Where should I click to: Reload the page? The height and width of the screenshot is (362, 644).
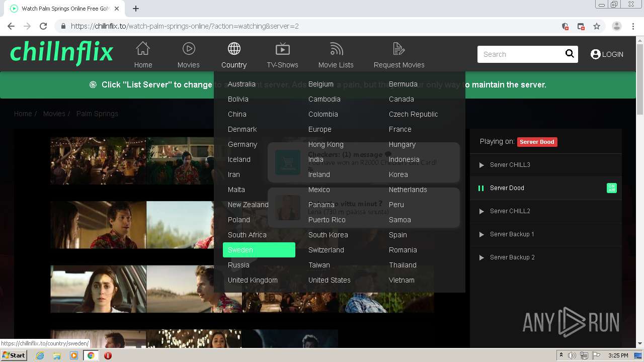coord(43,26)
